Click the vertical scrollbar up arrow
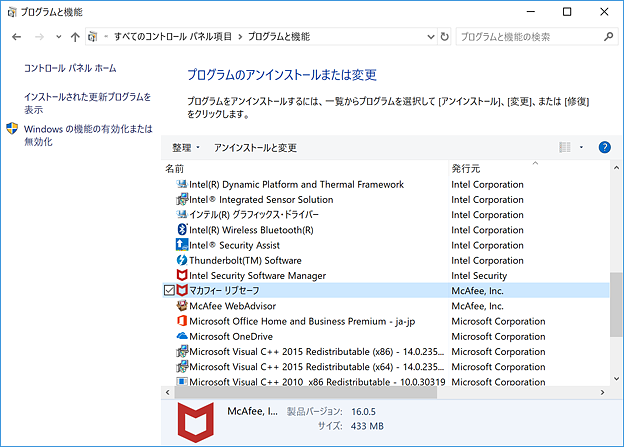 click(x=616, y=168)
